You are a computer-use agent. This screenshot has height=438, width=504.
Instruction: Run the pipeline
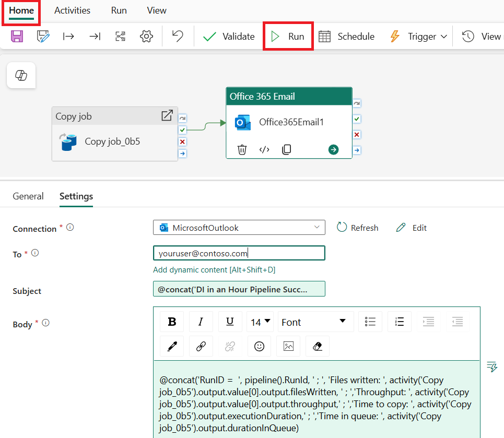click(288, 36)
